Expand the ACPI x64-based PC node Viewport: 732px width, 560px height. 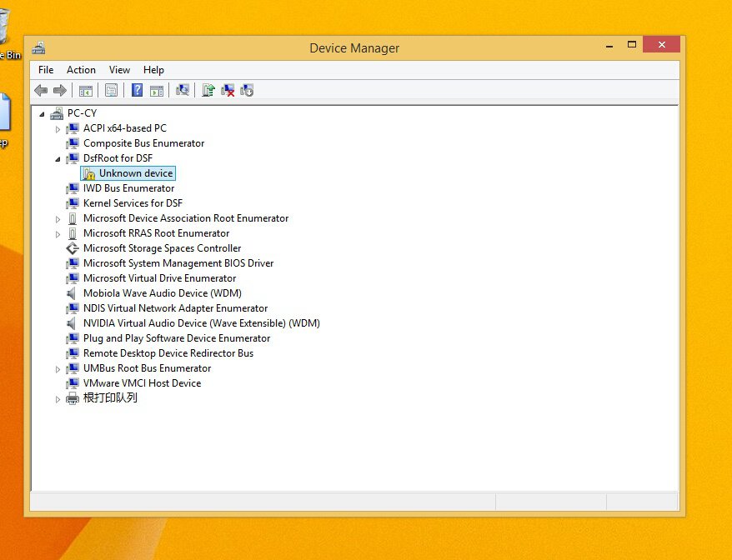pyautogui.click(x=58, y=128)
